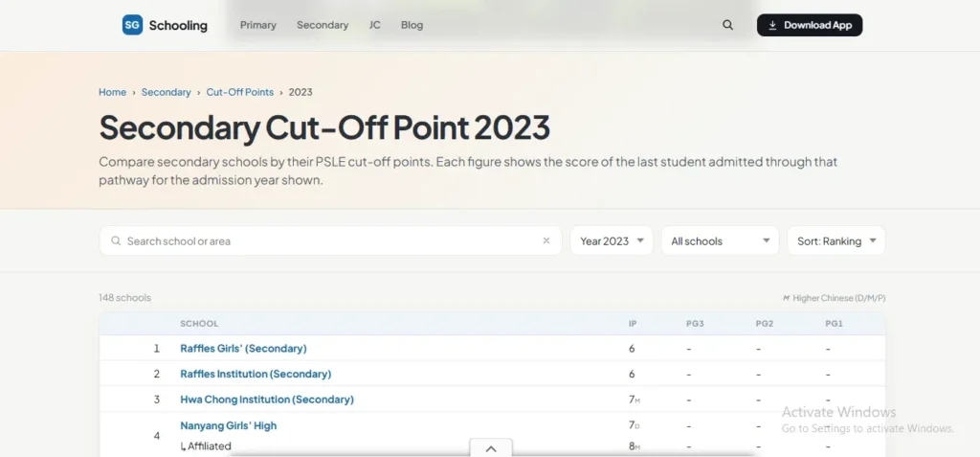This screenshot has height=457, width=980.
Task: Go to Secondary in the breadcrumb
Action: click(x=166, y=92)
